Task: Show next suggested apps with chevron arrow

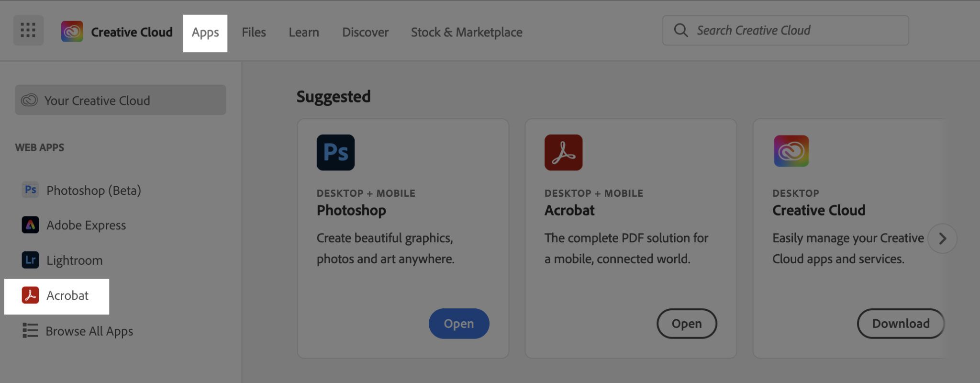Action: click(942, 238)
